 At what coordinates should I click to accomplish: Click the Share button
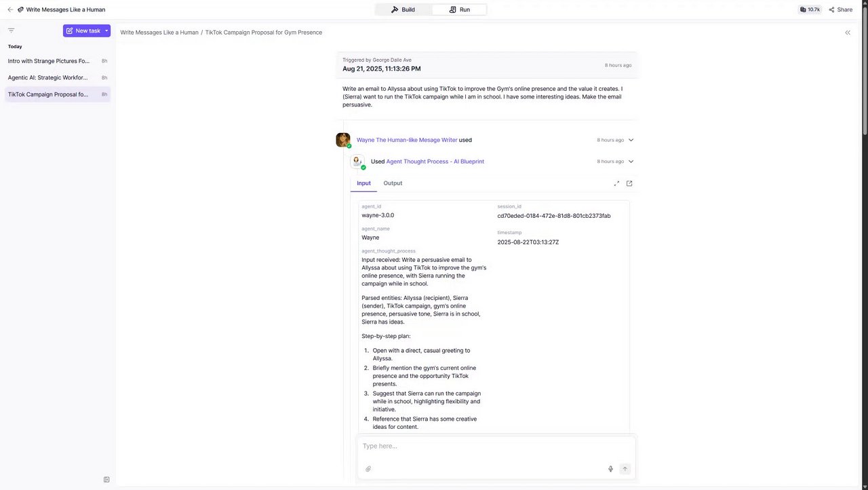(841, 10)
